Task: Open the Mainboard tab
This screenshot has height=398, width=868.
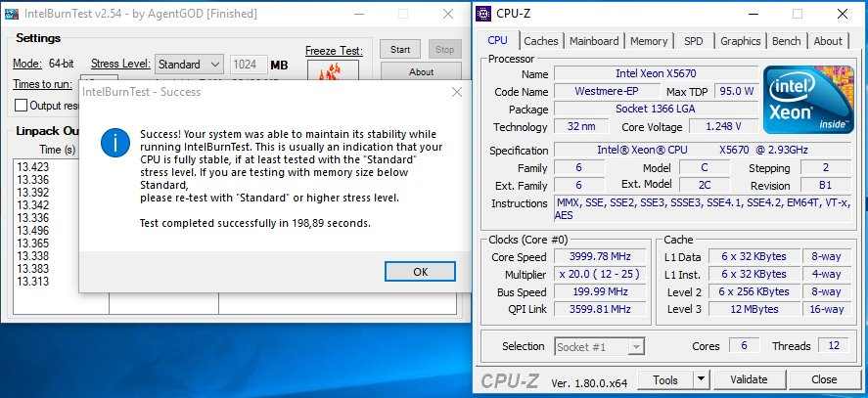Action: pos(594,41)
